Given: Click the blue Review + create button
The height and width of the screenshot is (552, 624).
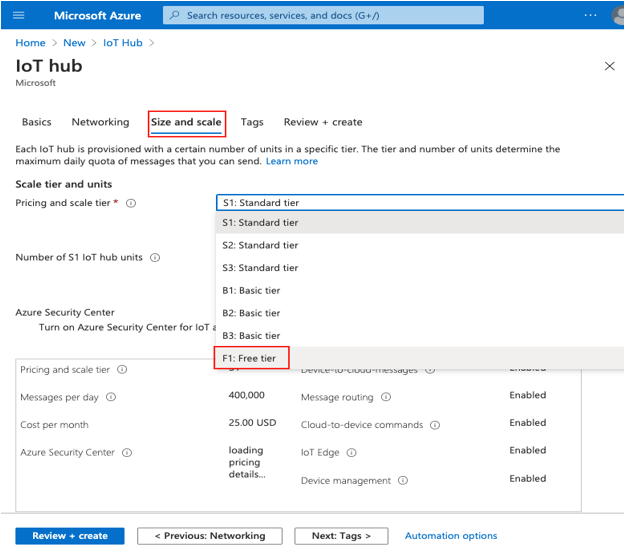Looking at the screenshot, I should (70, 536).
